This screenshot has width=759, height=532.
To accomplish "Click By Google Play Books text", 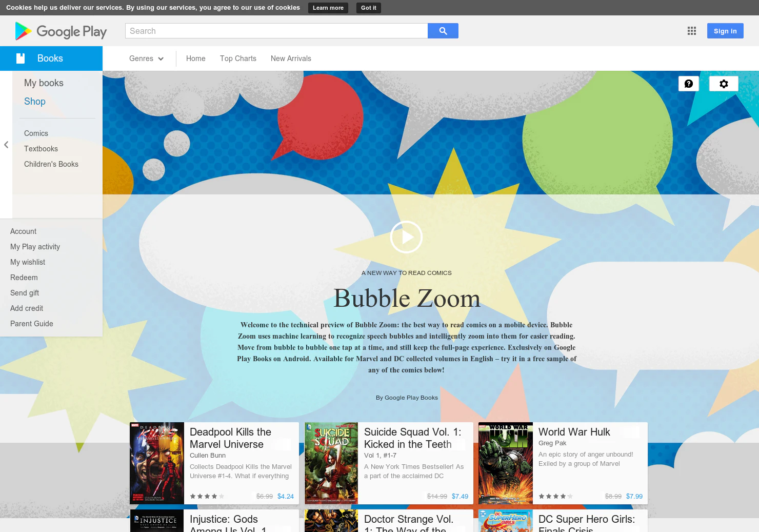I will click(407, 398).
